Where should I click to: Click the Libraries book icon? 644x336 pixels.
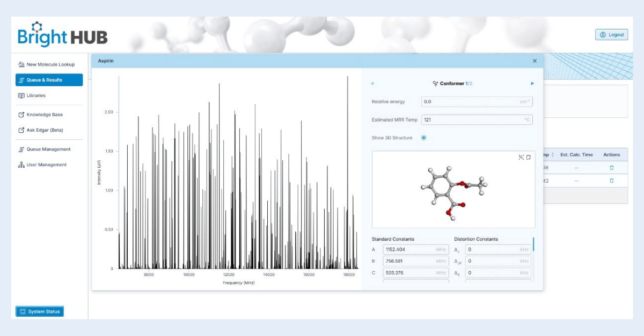(21, 95)
